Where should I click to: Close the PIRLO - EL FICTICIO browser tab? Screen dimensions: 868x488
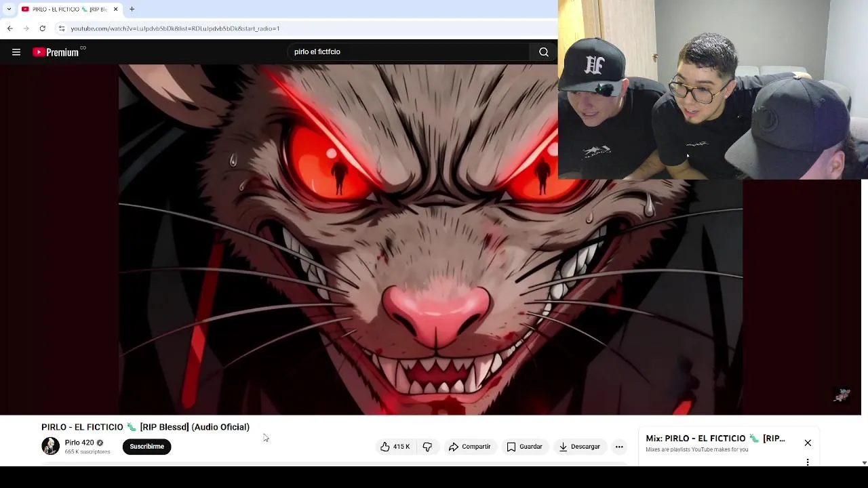point(115,9)
